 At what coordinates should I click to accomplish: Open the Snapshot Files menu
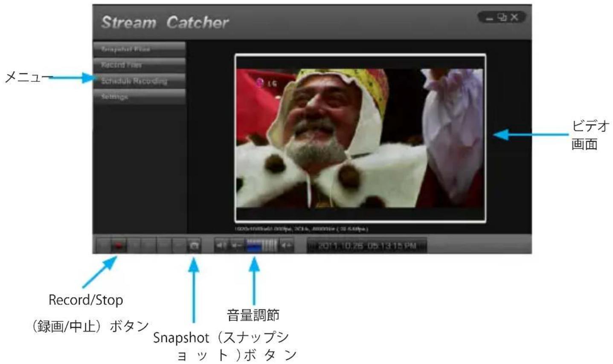[x=139, y=49]
